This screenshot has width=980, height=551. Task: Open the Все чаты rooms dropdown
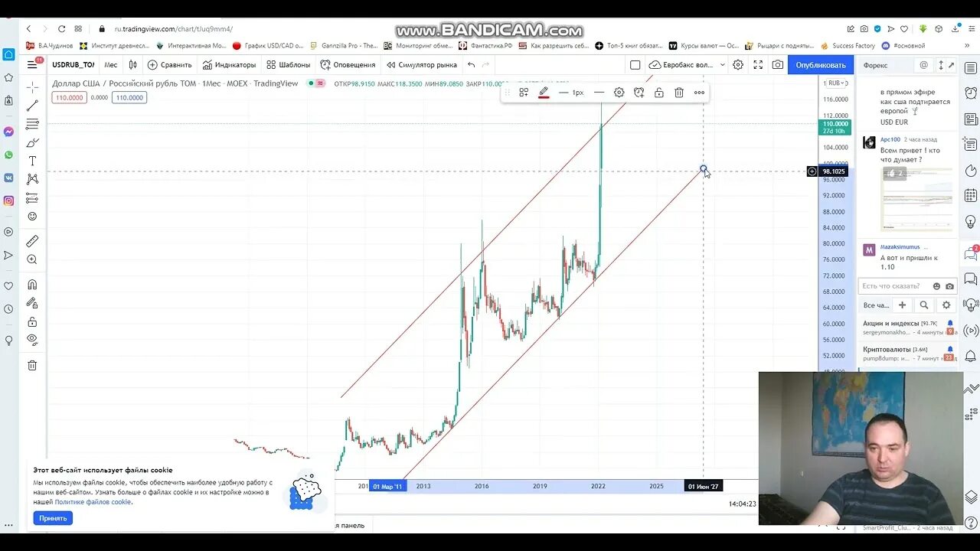tap(876, 305)
